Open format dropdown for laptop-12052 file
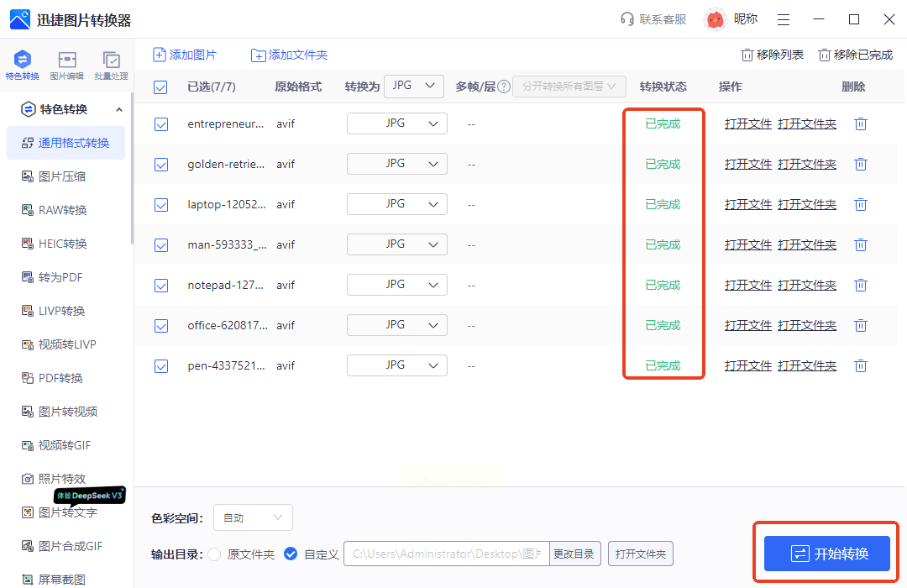907x588 pixels. pos(396,204)
